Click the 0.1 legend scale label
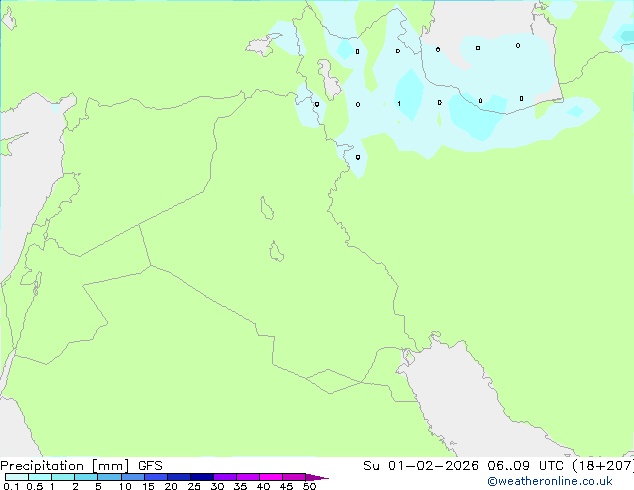This screenshot has width=634, height=490. (x=11, y=486)
